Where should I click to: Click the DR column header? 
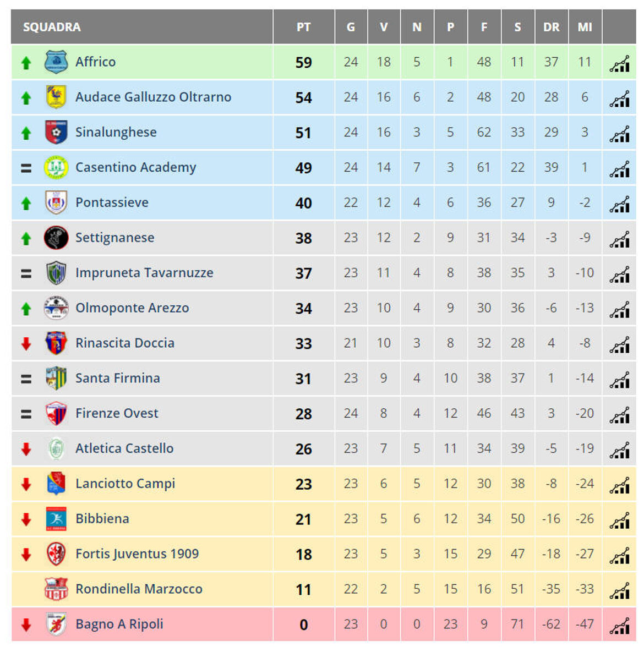[551, 27]
